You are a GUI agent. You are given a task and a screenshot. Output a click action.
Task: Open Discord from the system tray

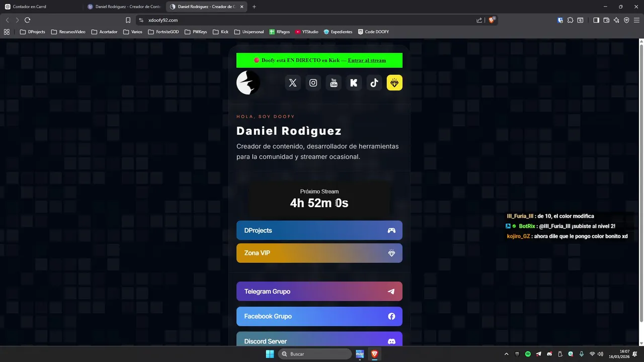click(549, 354)
